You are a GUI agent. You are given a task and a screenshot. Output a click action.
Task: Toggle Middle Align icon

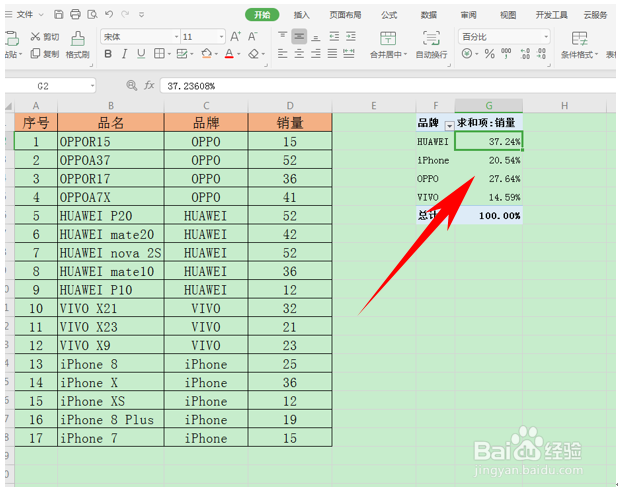pyautogui.click(x=299, y=36)
